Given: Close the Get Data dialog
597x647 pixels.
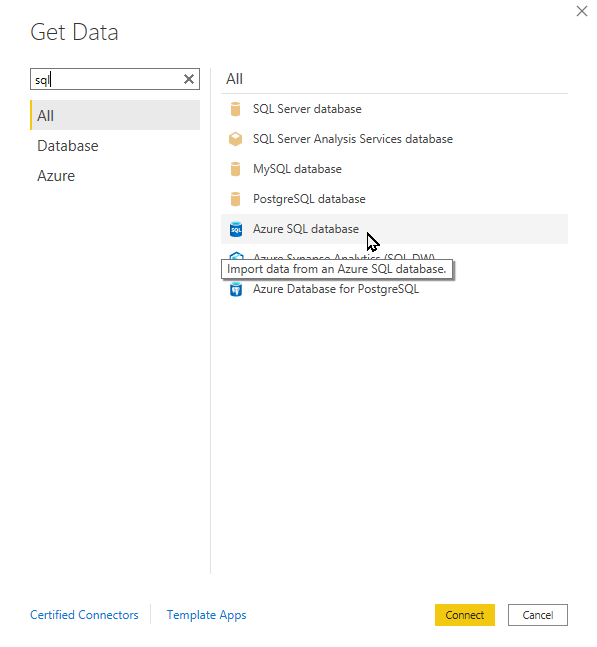Looking at the screenshot, I should [582, 11].
